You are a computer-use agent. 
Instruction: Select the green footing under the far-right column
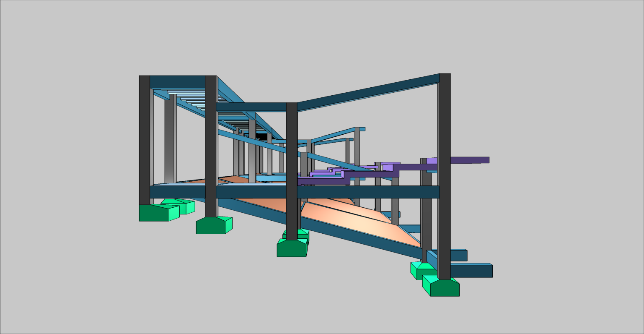[x=445, y=288]
